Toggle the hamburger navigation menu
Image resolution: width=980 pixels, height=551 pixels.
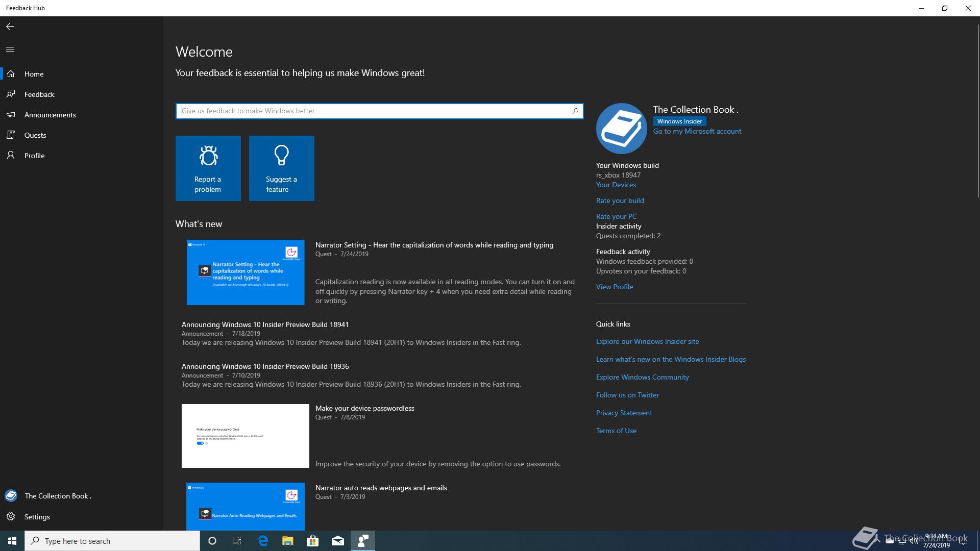[x=10, y=49]
